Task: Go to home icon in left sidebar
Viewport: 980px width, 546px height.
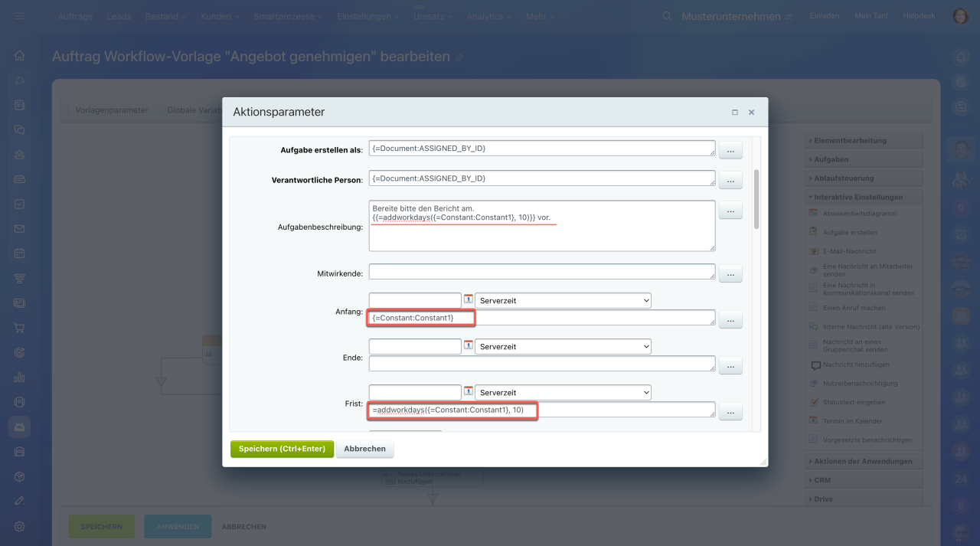Action: [x=19, y=55]
